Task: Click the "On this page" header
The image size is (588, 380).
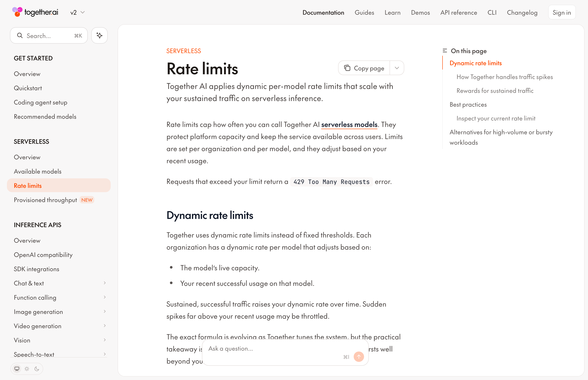Action: 469,51
